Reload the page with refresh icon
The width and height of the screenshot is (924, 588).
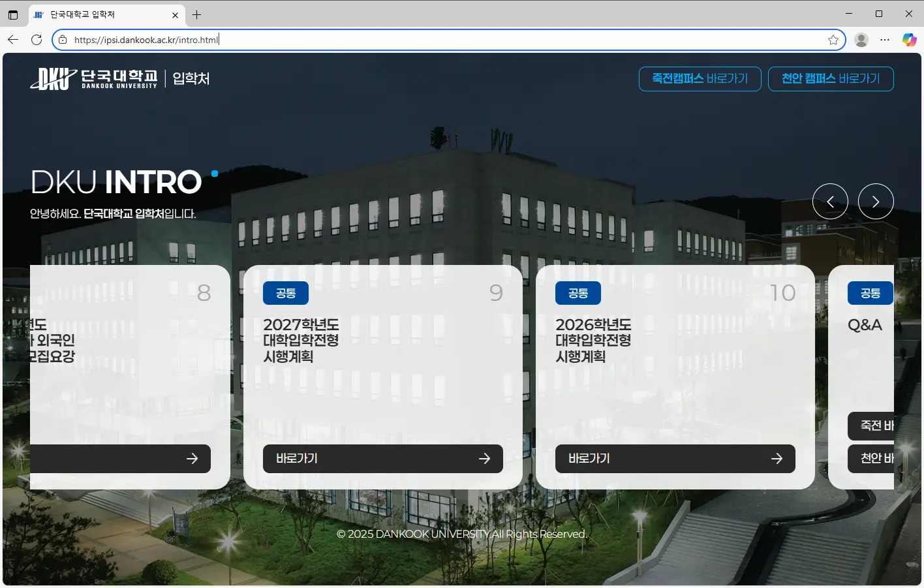point(37,40)
